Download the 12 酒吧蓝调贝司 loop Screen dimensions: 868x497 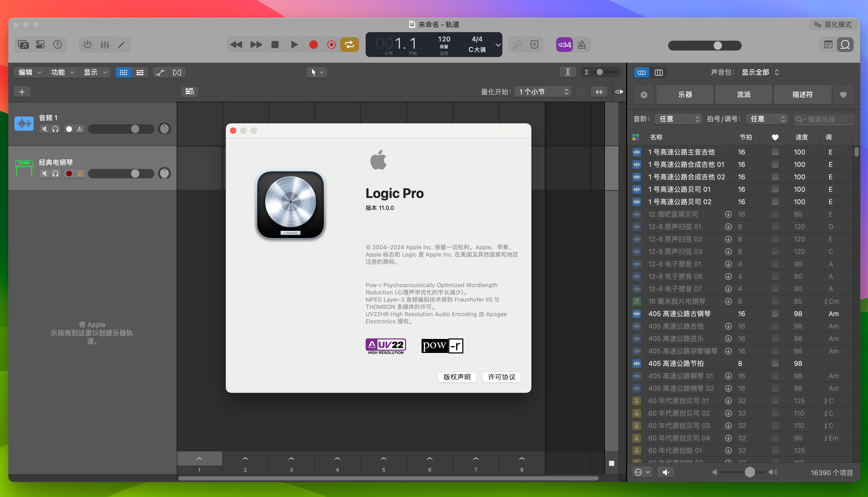pos(728,214)
